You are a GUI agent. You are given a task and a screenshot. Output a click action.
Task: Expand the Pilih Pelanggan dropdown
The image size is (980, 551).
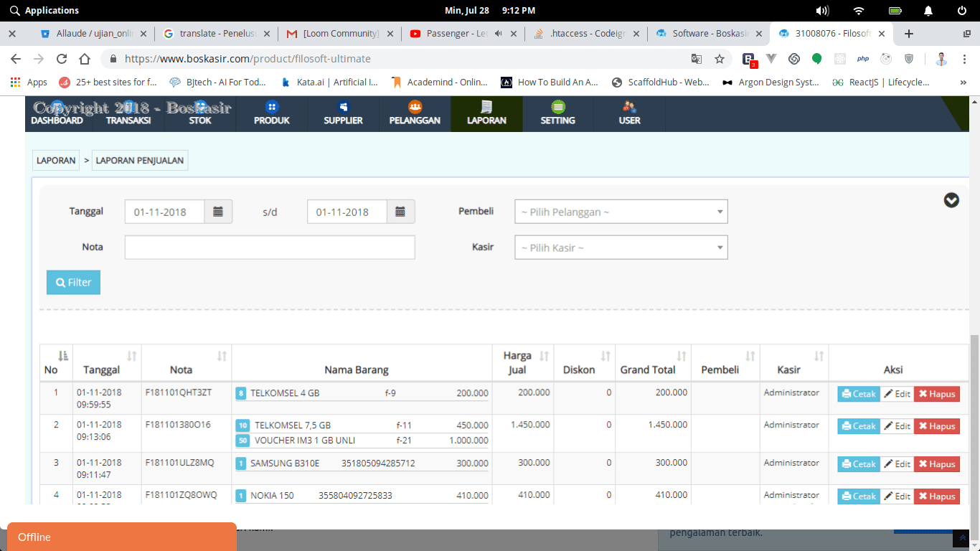click(621, 212)
